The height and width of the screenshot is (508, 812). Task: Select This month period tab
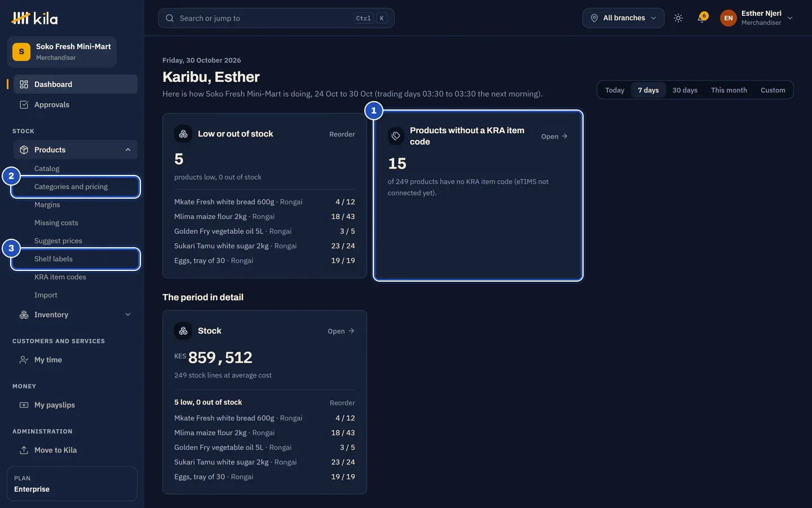[729, 90]
